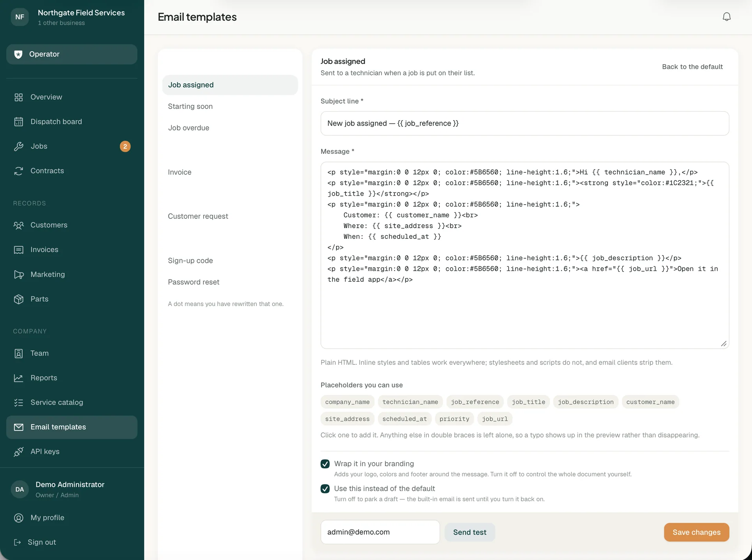Viewport: 752px width, 560px height.
Task: Click the Message textarea resize handle
Action: [x=723, y=344]
